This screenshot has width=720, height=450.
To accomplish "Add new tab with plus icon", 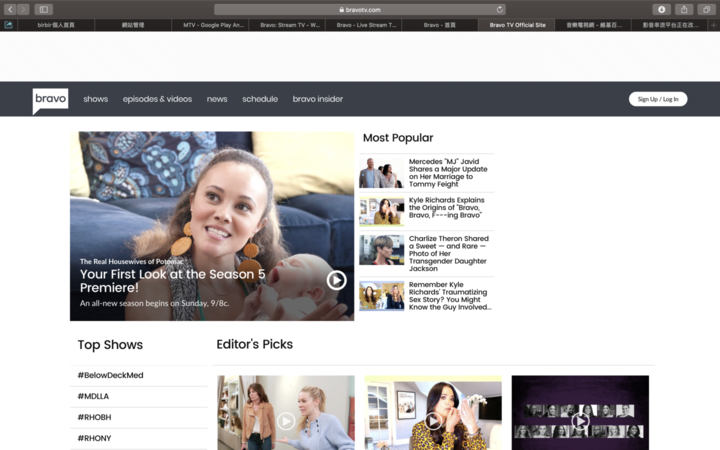I will tap(714, 25).
